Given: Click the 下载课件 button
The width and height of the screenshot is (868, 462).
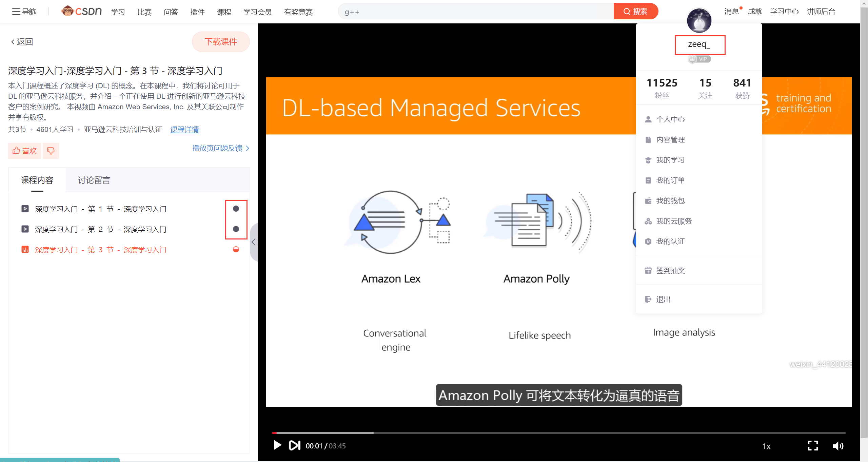Looking at the screenshot, I should (x=221, y=42).
